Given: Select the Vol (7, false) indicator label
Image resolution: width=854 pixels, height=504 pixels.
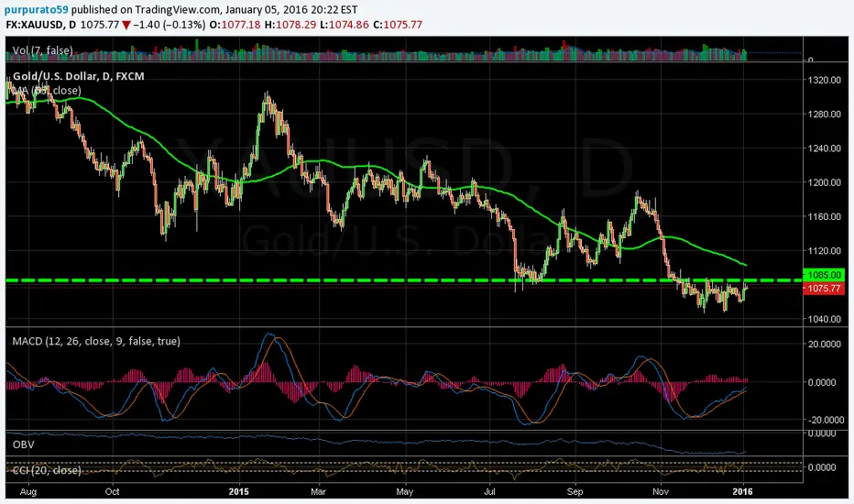Looking at the screenshot, I should [42, 50].
